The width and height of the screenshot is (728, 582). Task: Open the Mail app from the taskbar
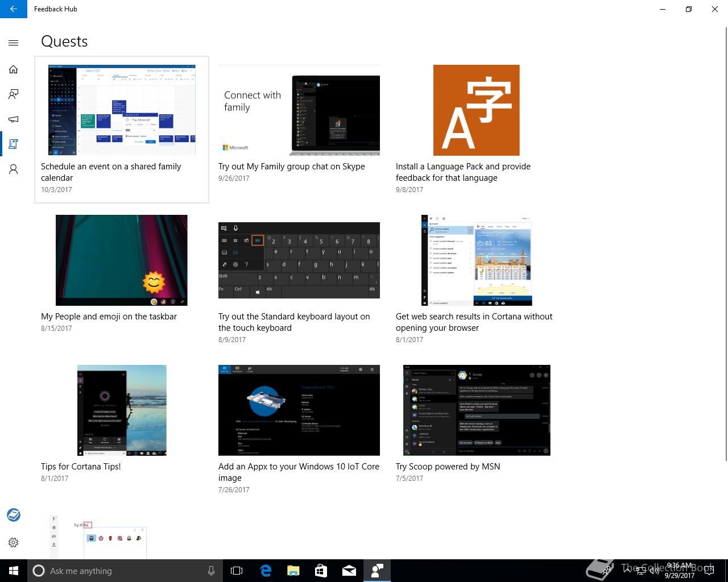(349, 571)
